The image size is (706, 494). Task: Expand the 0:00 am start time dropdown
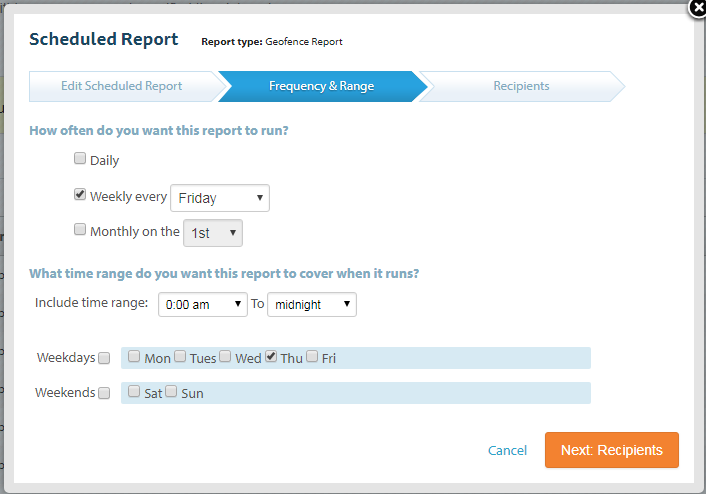[x=202, y=304]
